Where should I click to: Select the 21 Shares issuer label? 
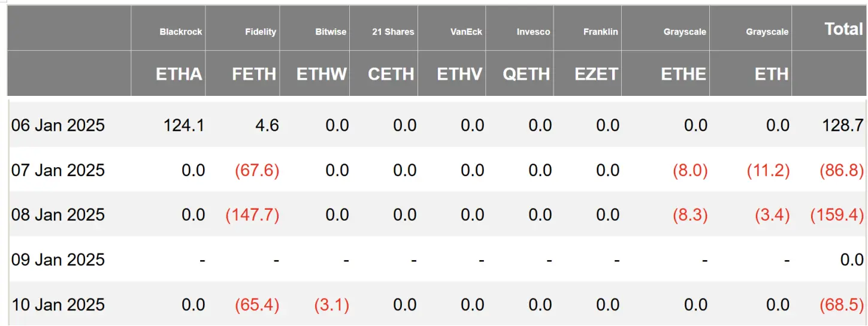click(x=393, y=32)
